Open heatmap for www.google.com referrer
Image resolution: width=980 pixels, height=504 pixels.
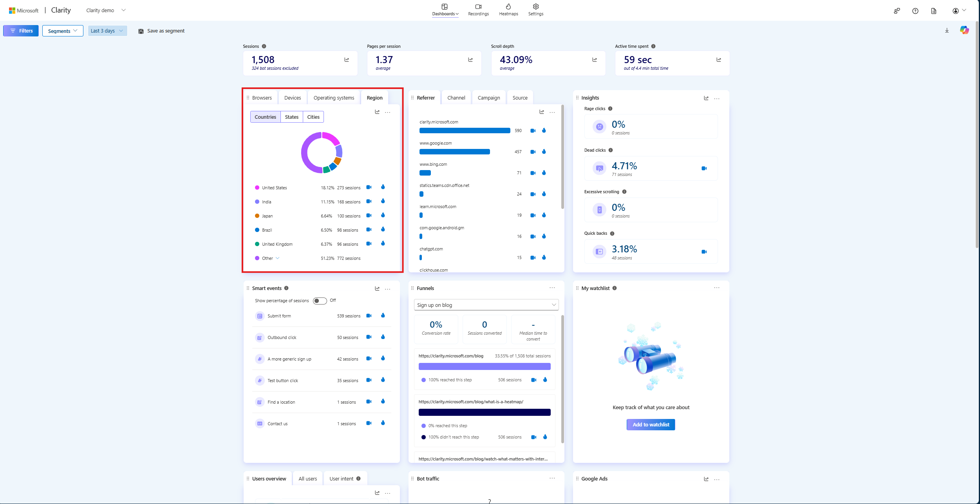tap(544, 152)
